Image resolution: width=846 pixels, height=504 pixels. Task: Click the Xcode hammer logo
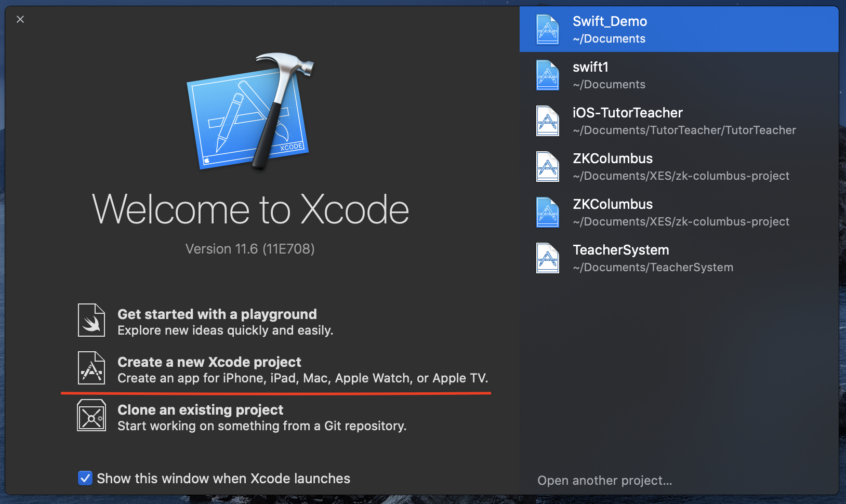pos(250,113)
